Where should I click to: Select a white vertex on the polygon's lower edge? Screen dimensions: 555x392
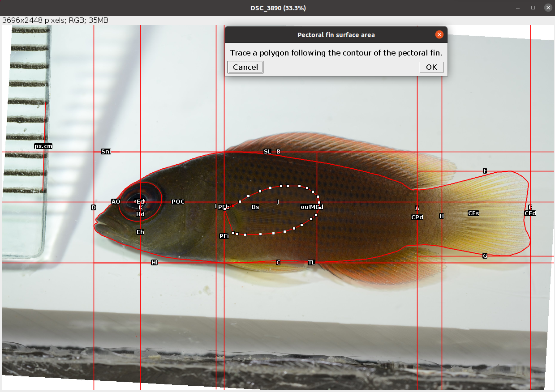point(260,233)
